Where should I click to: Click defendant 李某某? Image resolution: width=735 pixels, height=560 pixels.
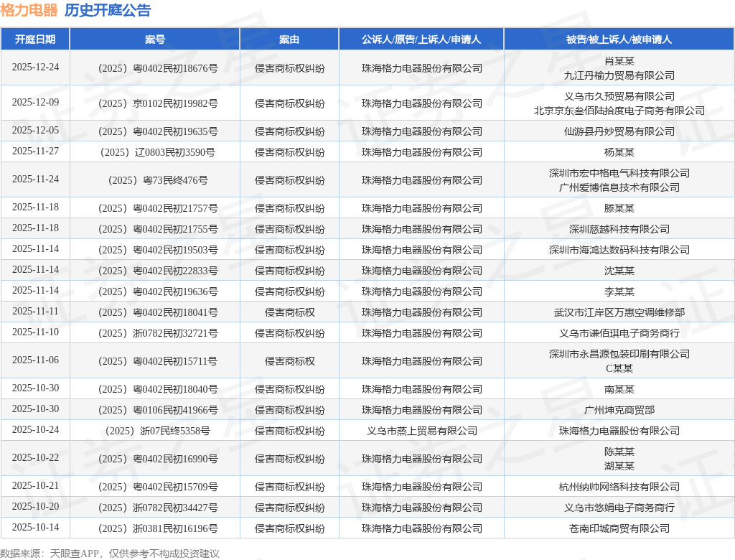[619, 291]
